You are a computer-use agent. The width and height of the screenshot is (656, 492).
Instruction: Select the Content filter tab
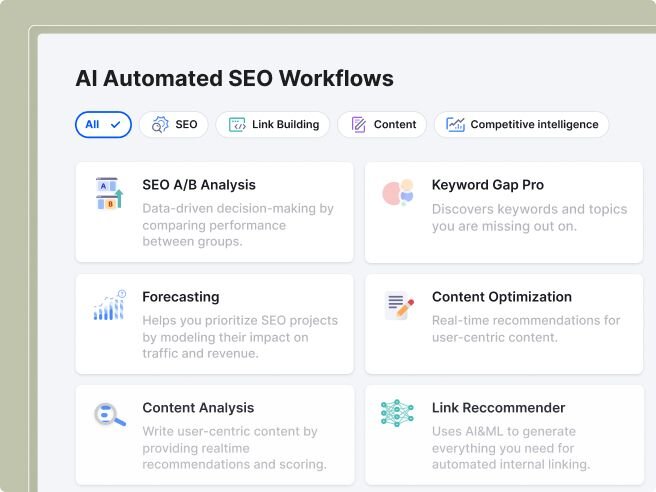382,125
